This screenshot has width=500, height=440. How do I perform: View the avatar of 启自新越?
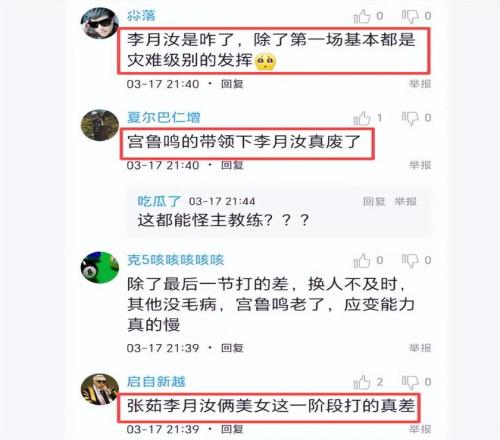[100, 389]
